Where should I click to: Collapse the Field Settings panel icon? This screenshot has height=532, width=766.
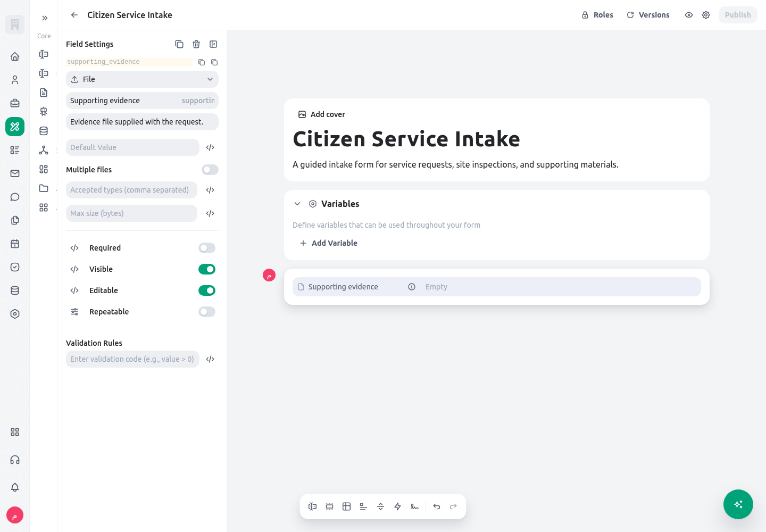213,44
